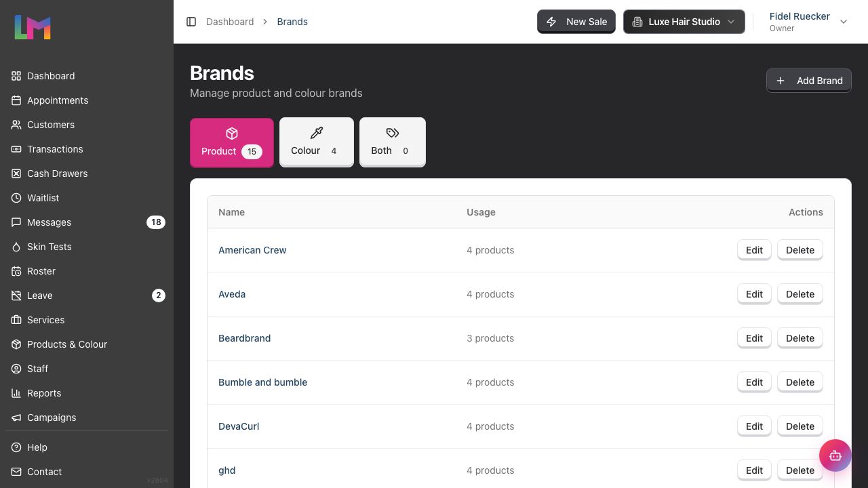The height and width of the screenshot is (488, 868).
Task: Click the Products & Colour box icon
Action: coord(16,344)
